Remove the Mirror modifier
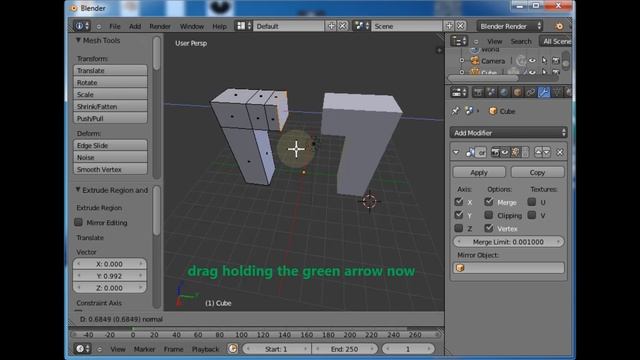Image resolution: width=640 pixels, height=360 pixels. point(560,153)
